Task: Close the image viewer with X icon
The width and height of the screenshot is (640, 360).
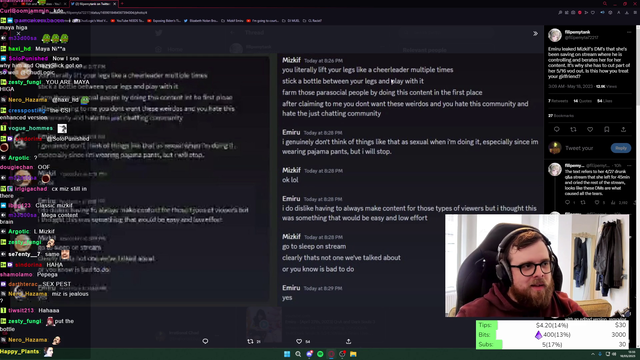Action: click(18, 33)
